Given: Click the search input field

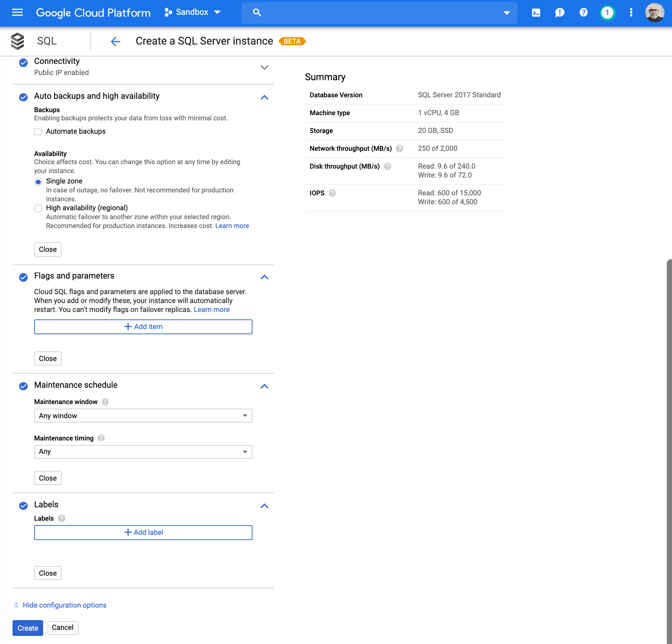Looking at the screenshot, I should (x=379, y=13).
